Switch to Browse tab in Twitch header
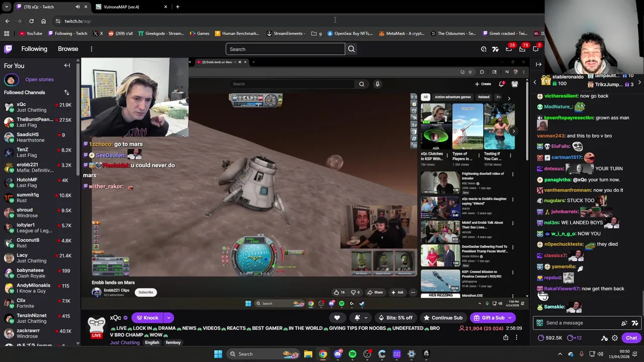The image size is (644, 362). point(68,49)
